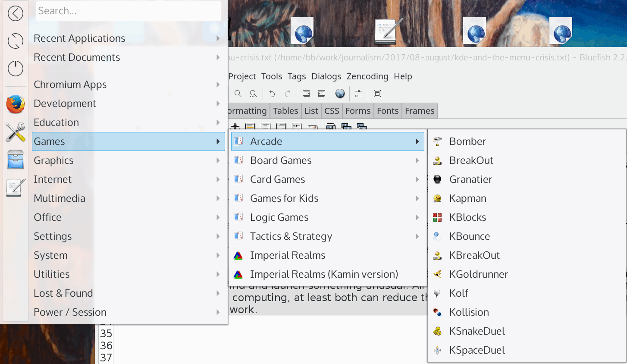Open Lost & Found category
627x364 pixels.
click(129, 293)
